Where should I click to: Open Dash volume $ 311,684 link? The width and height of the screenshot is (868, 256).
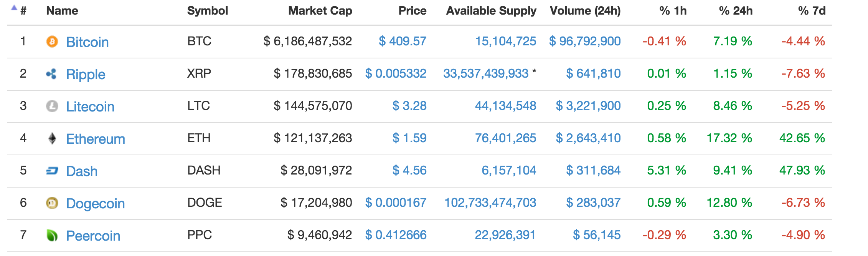coord(593,170)
